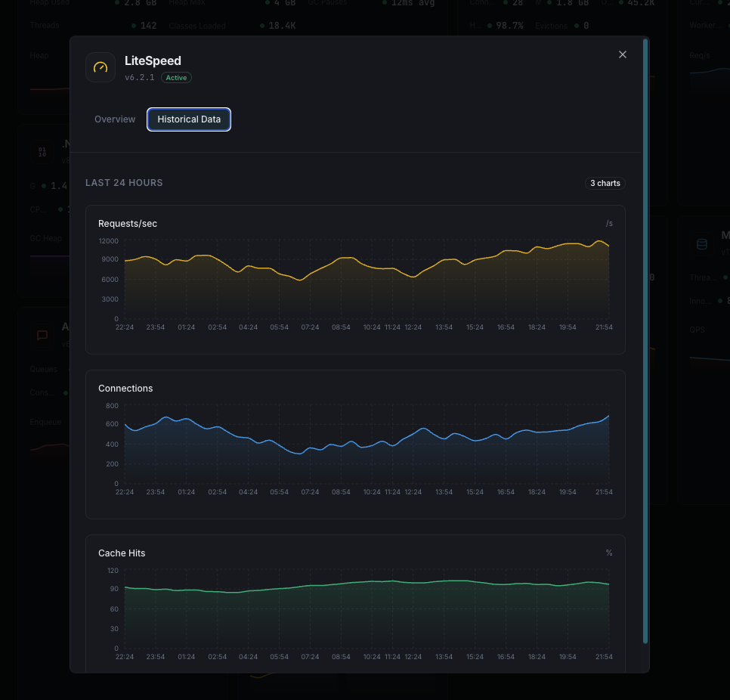Click the binary code icon on the .NET card

click(x=42, y=151)
